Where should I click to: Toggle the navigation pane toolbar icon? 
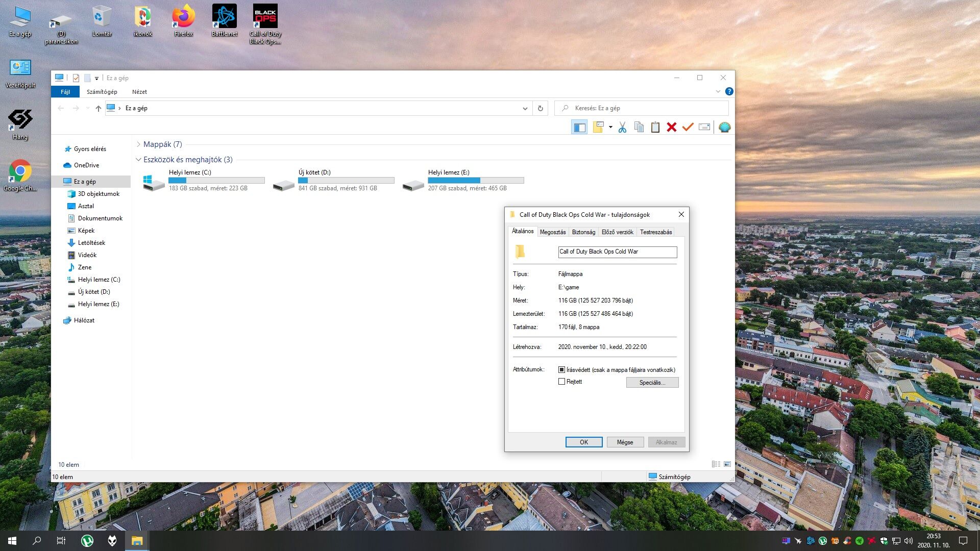click(579, 127)
